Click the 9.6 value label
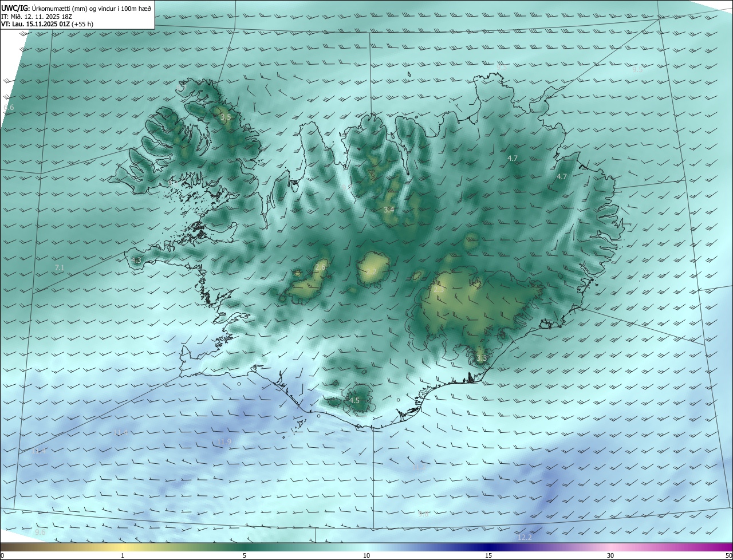 (x=40, y=533)
